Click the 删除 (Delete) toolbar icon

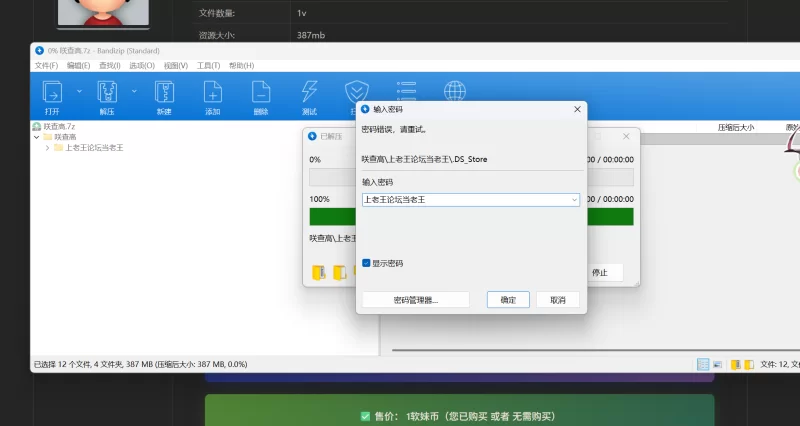coord(261,92)
